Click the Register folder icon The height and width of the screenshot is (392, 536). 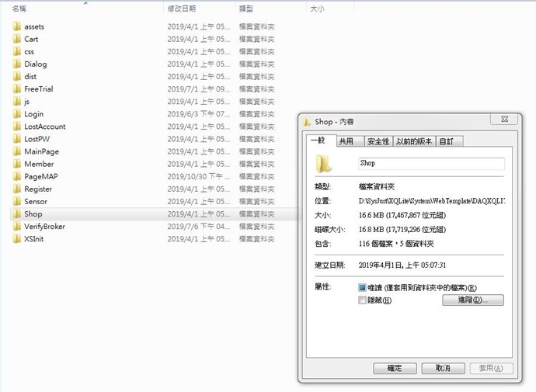17,189
